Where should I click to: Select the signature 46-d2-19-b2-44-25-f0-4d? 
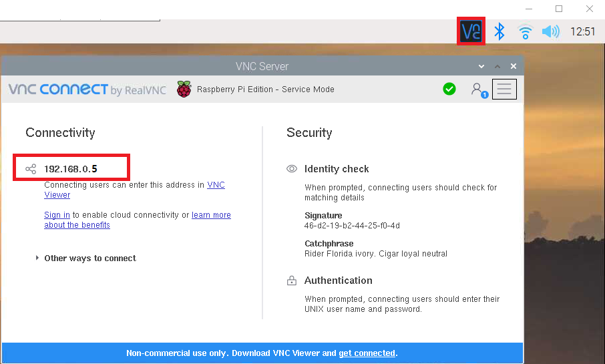352,226
